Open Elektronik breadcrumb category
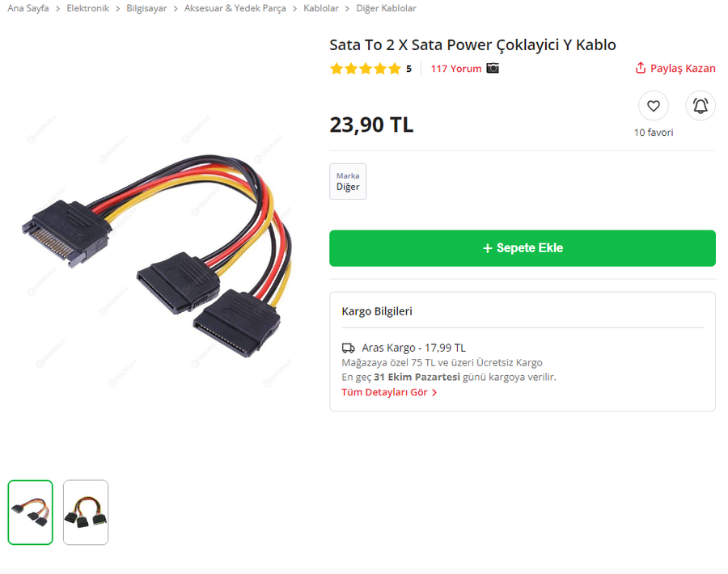The width and height of the screenshot is (728, 574). click(x=87, y=8)
